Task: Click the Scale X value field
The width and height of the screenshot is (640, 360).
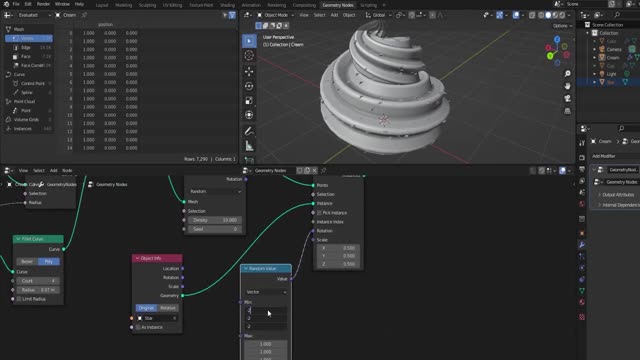Action: pos(337,248)
